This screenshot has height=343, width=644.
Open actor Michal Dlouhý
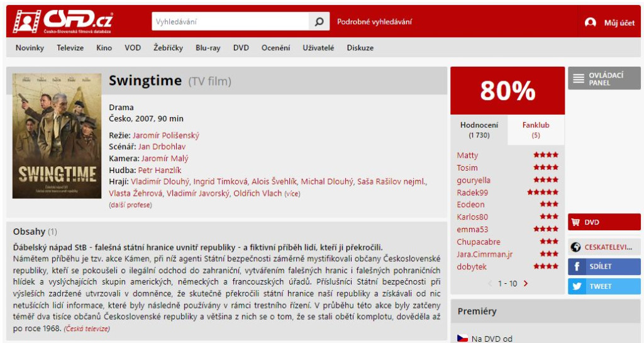coord(327,181)
